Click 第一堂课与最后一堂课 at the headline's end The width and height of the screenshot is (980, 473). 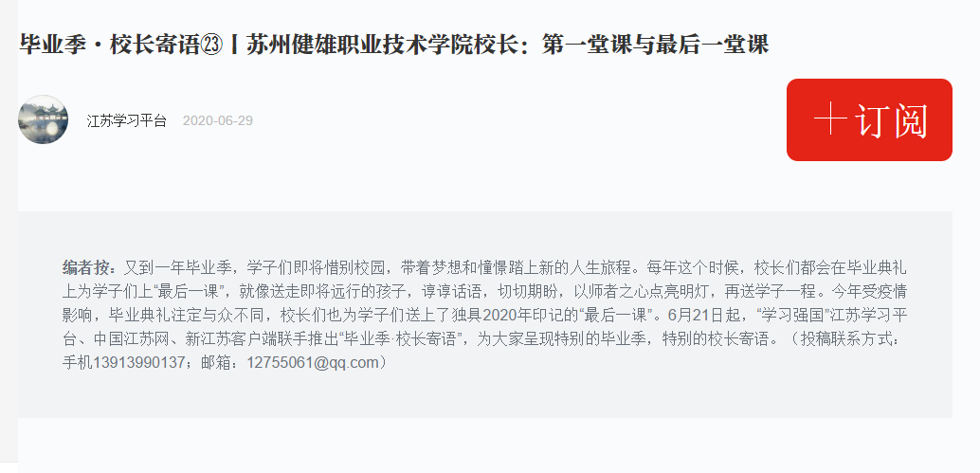pyautogui.click(x=655, y=45)
